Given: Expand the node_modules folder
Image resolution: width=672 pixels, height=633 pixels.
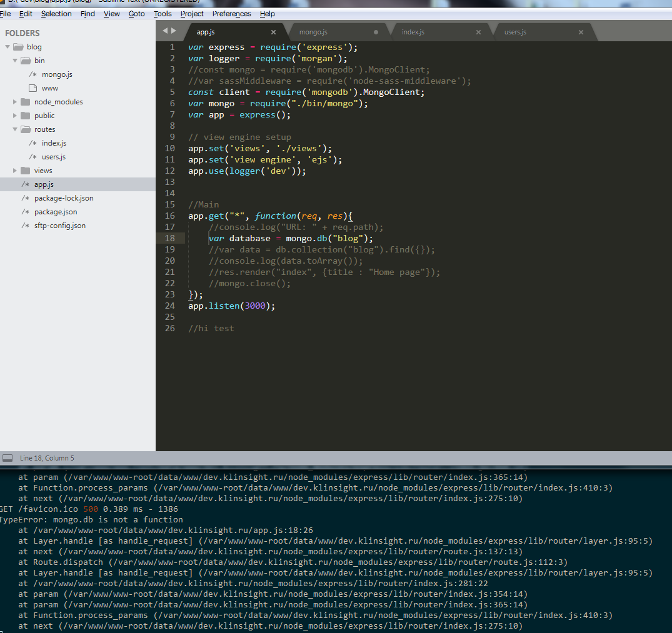Looking at the screenshot, I should (x=15, y=102).
